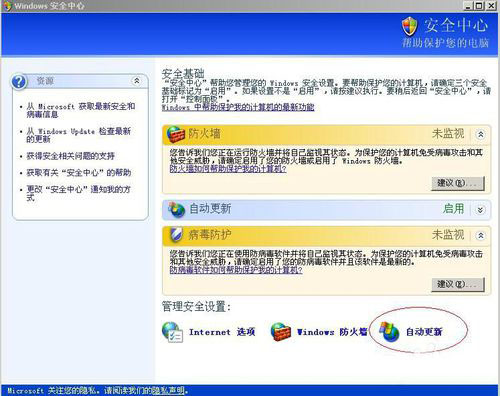Click the title bar Windows 安全中心 shield icon
Screen dimensions: 500x396
pos(7,6)
